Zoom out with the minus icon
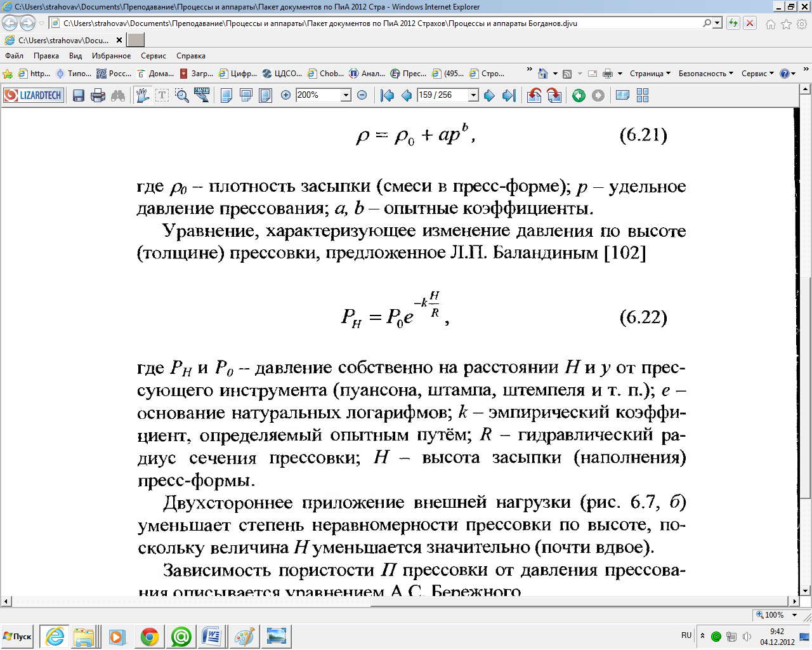 coord(362,95)
